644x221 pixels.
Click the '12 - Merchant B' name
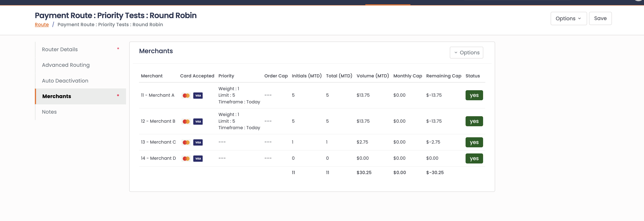click(158, 121)
